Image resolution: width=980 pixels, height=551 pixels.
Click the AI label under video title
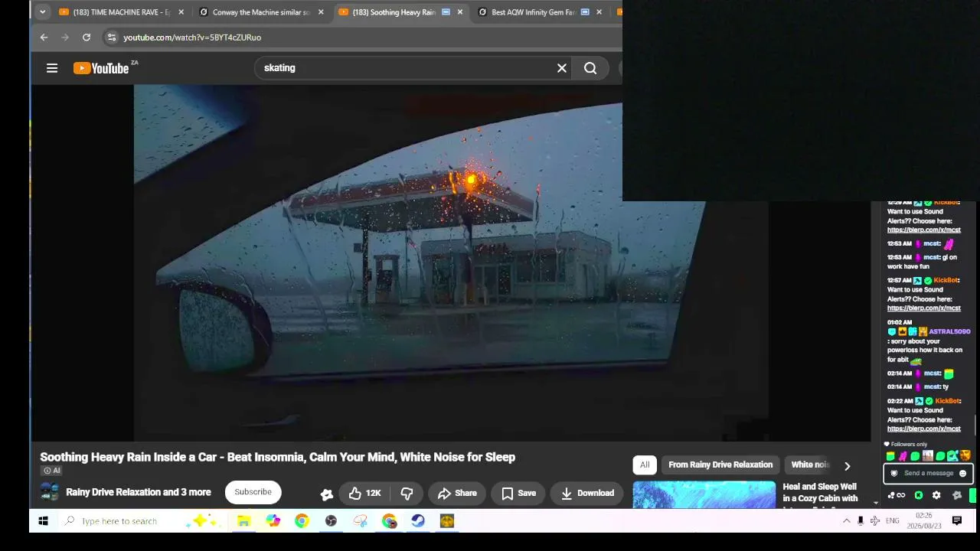(x=51, y=471)
